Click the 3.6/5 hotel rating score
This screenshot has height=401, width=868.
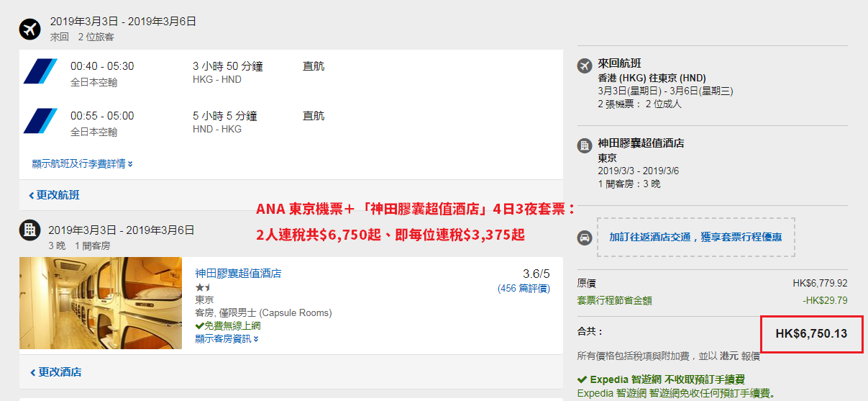[536, 274]
